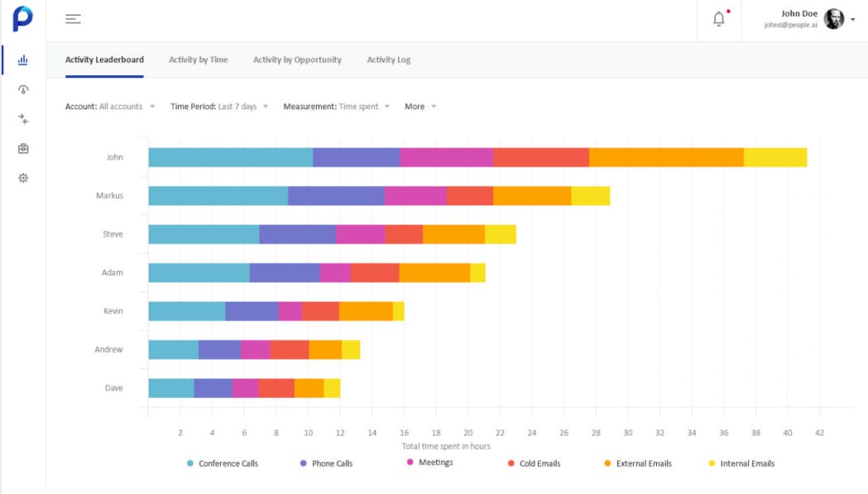Open the More filters menu
Screen dimensions: 868x494
point(420,107)
